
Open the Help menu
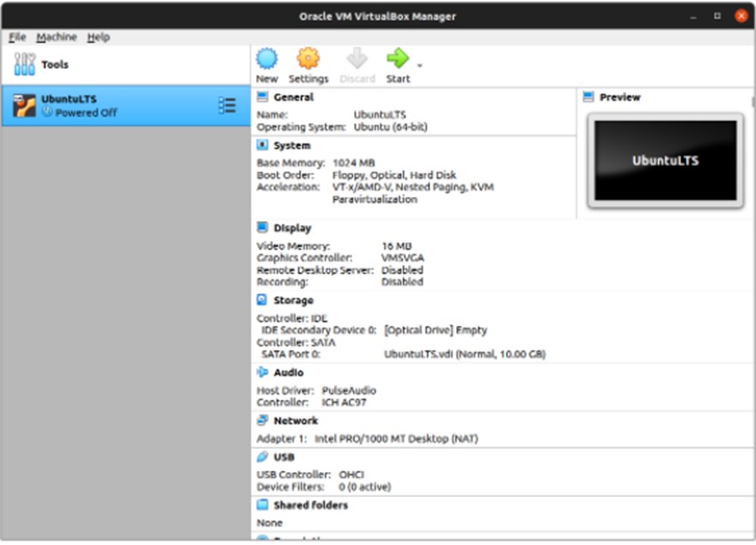(x=98, y=37)
